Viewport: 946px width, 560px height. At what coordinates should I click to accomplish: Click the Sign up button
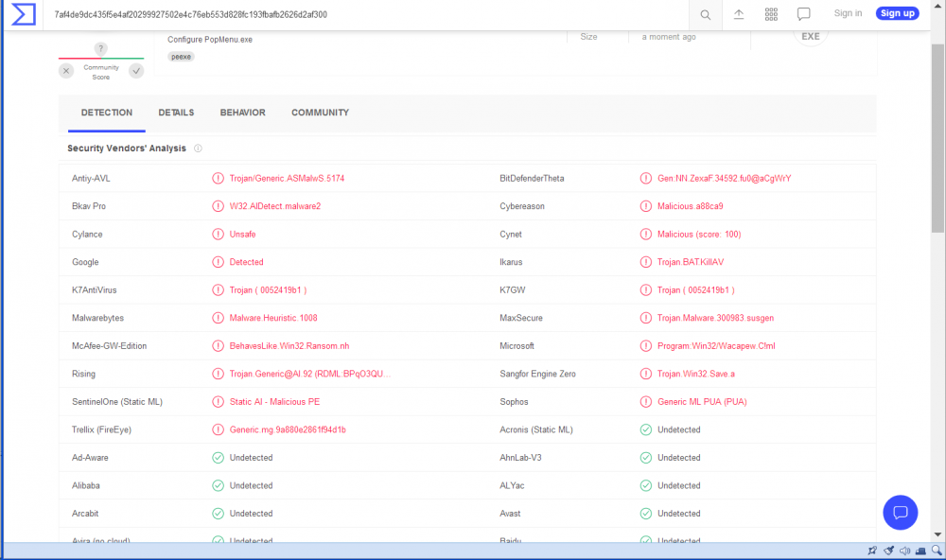tap(897, 13)
